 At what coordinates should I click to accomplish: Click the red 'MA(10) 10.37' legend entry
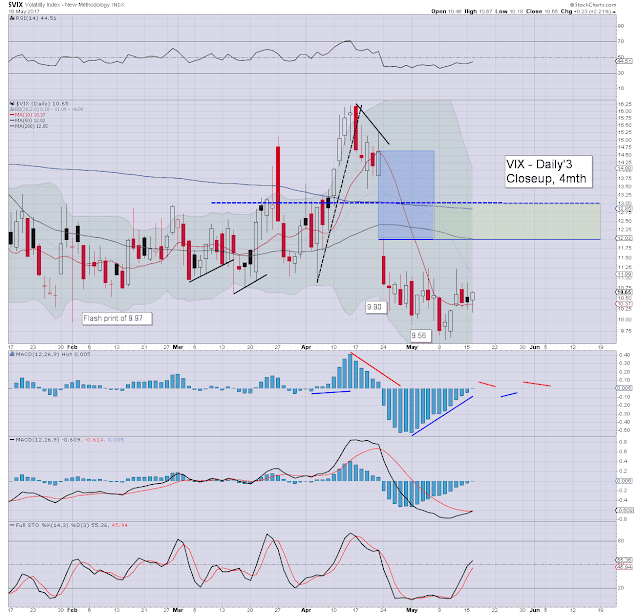[x=28, y=115]
